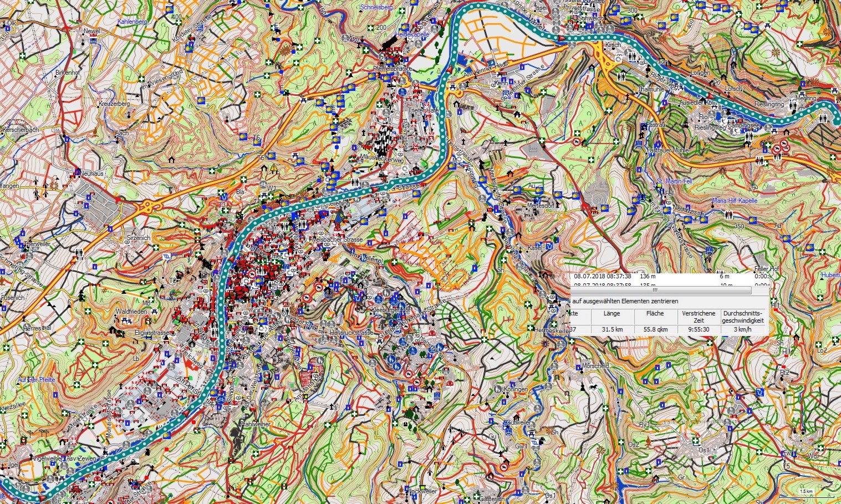Click the Heidekapelle map label
Viewport: 841px width, 504px height.
pos(412,34)
